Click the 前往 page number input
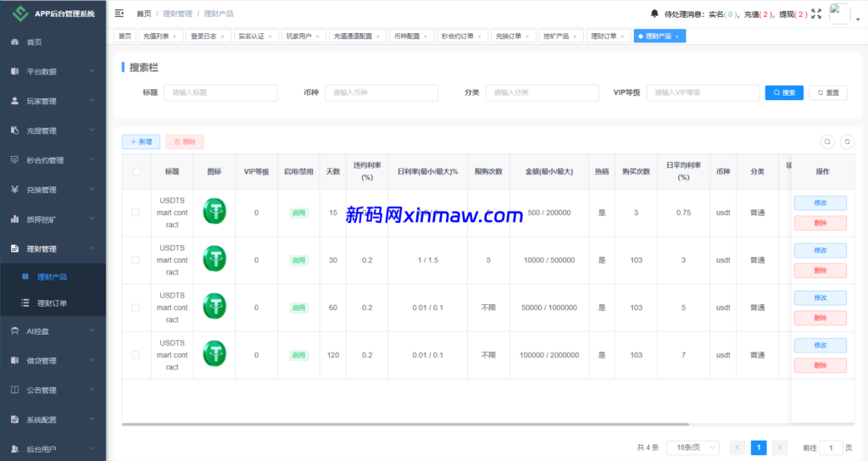The image size is (868, 461). (831, 447)
